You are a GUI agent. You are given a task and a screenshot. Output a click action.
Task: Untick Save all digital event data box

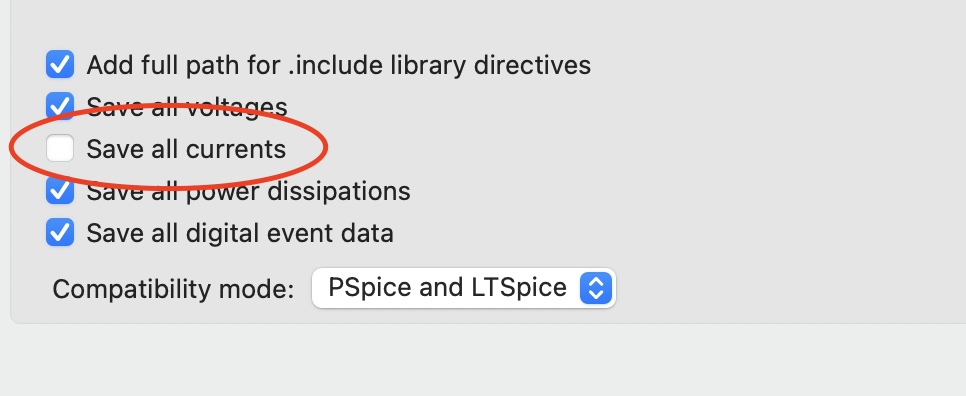click(x=60, y=232)
